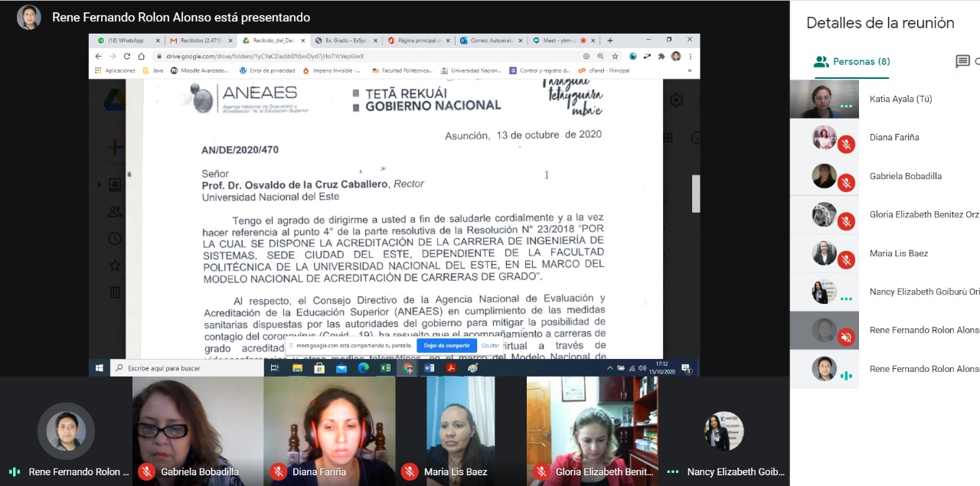This screenshot has width=980, height=486.
Task: Click the 'Dejar de compartir' button in shared screen
Action: coord(447,346)
